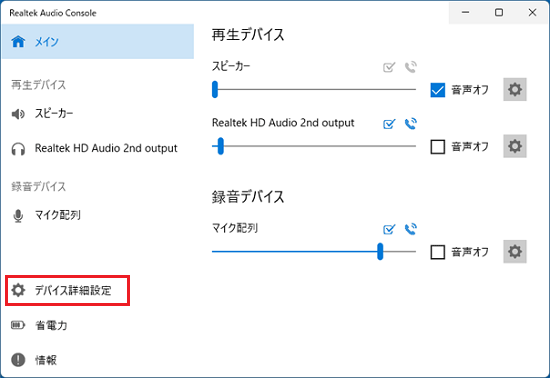The height and width of the screenshot is (378, 550).
Task: Check 音声オフ for Realtek HD Audio 2nd output
Action: 438,147
